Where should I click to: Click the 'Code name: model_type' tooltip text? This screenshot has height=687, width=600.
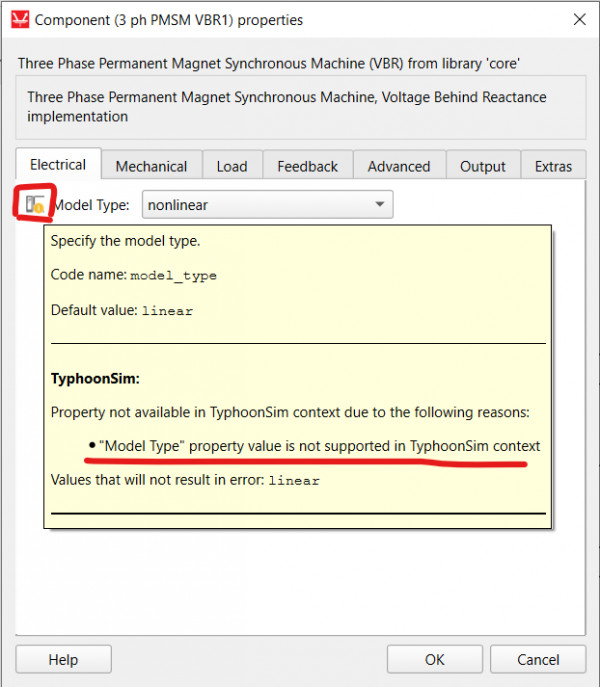pos(134,275)
